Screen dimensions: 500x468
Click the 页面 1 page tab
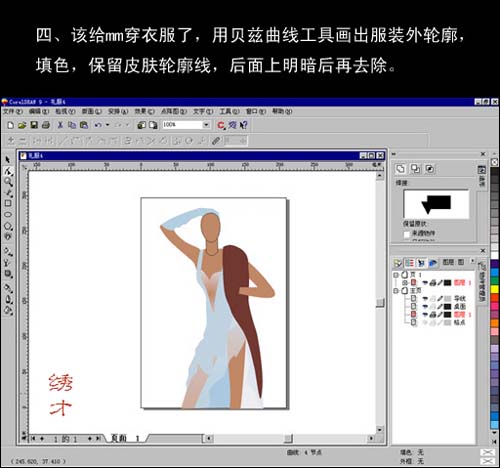[x=124, y=438]
